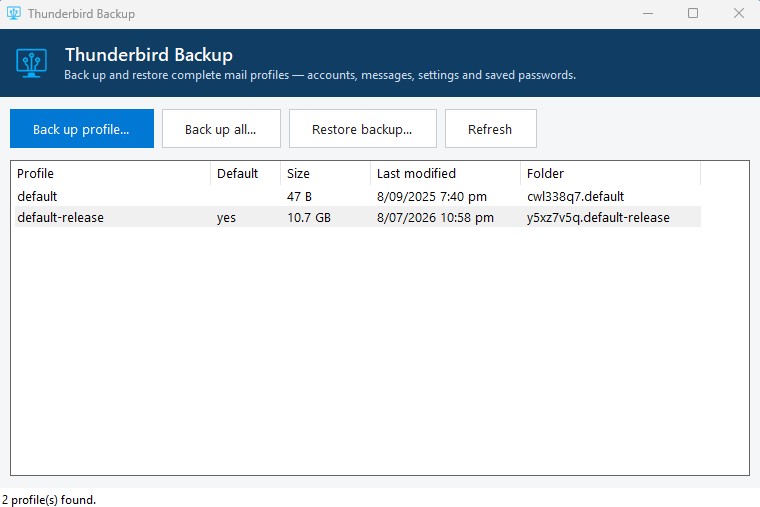
Task: Open the Restore backup... dialog
Action: point(363,128)
